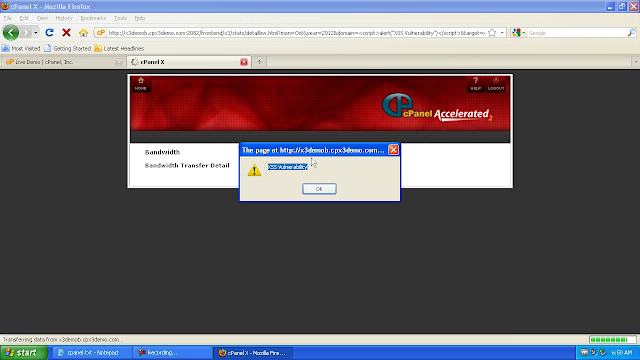Open the Bookmarks menu
The height and width of the screenshot is (360, 640).
(93, 18)
